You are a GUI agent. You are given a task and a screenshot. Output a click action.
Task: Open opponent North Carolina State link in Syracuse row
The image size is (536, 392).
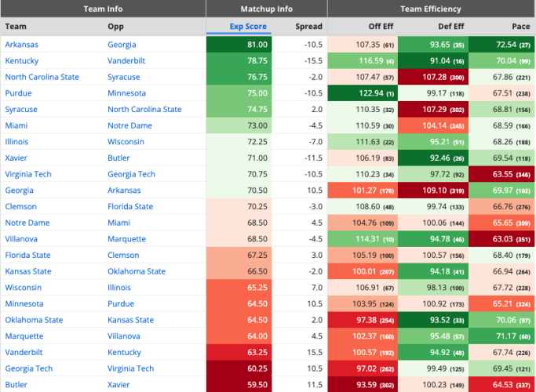144,109
